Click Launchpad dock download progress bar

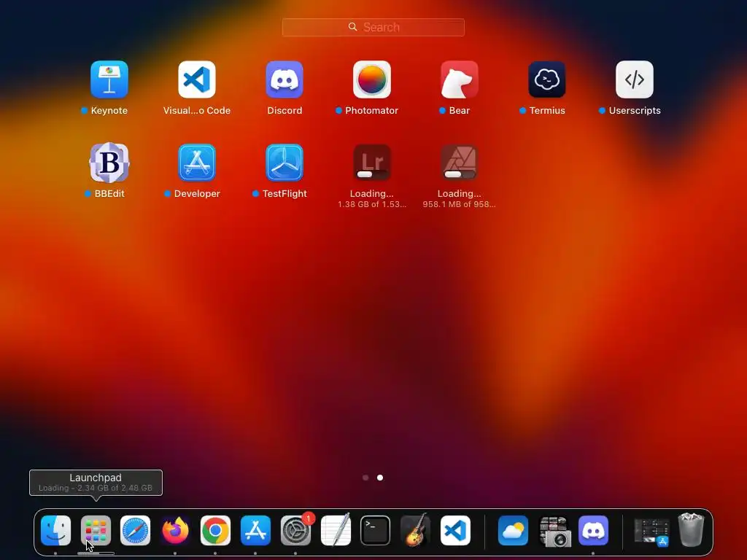click(96, 553)
